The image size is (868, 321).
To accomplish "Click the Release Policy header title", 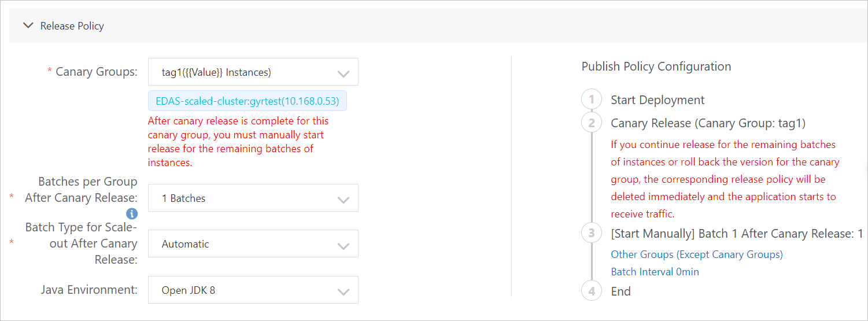I will 72,26.
